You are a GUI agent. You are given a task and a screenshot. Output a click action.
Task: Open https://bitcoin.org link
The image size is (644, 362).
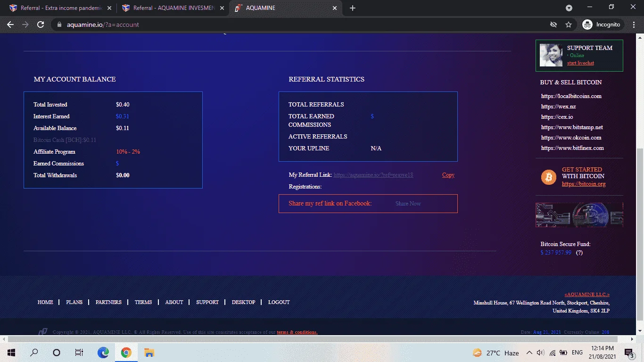584,184
